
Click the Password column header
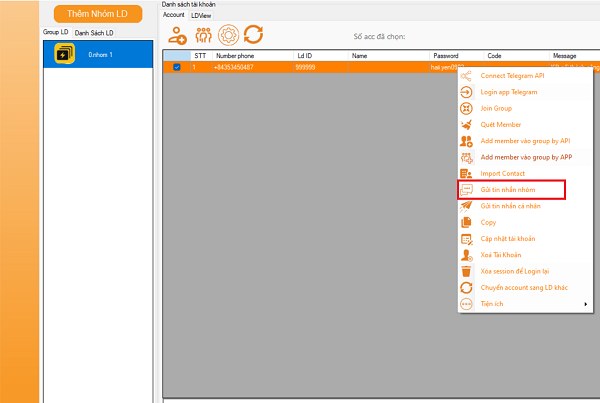[x=457, y=56]
